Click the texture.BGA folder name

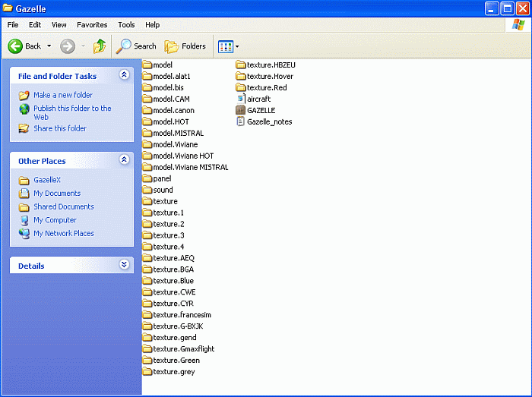click(x=173, y=269)
